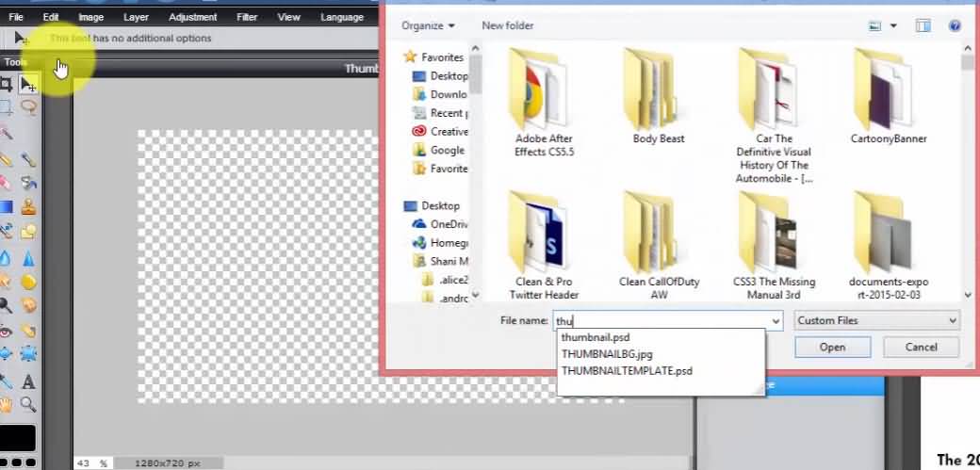
Task: Open the Custom Files type dropdown
Action: pyautogui.click(x=877, y=320)
